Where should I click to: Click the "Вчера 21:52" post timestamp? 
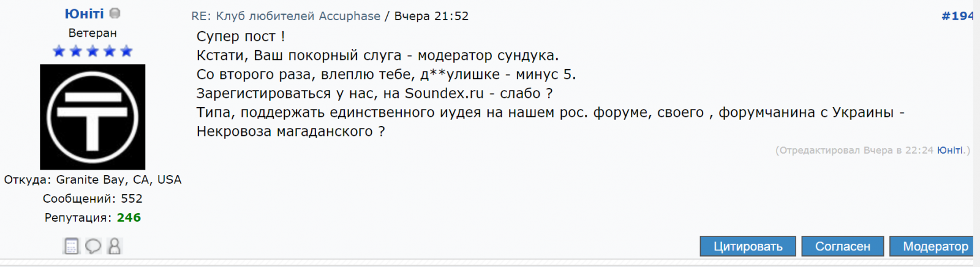tap(431, 16)
